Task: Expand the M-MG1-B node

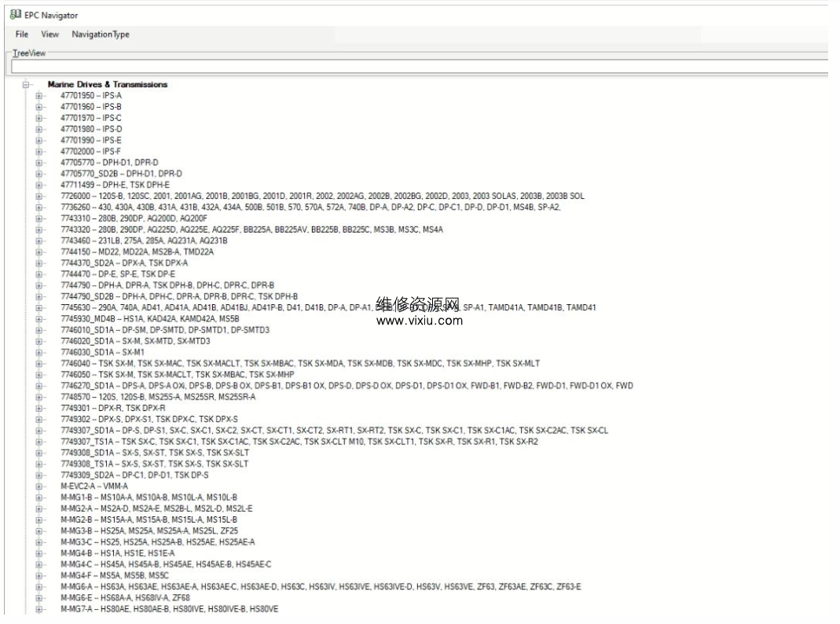Action: tap(39, 497)
